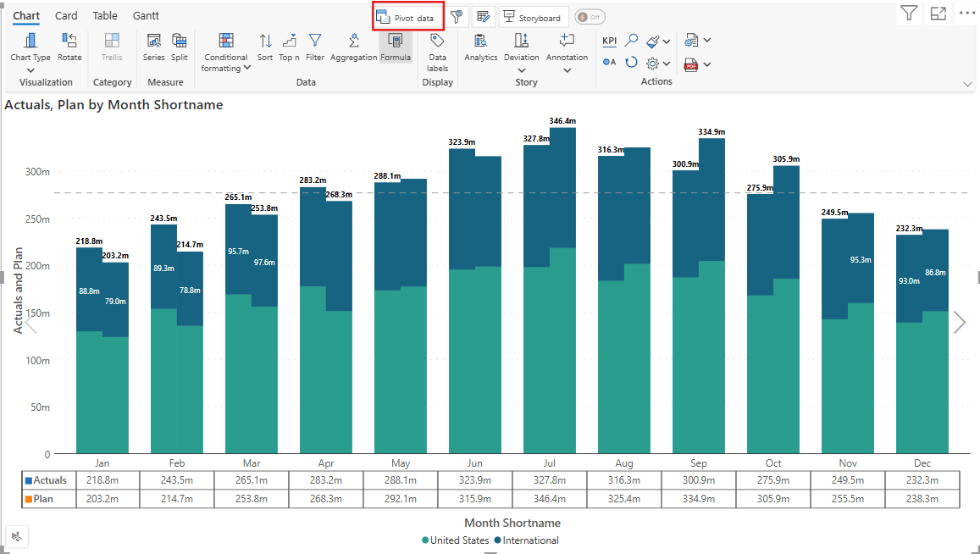This screenshot has height=554, width=980.
Task: Click the Pivot data button
Action: coord(408,17)
